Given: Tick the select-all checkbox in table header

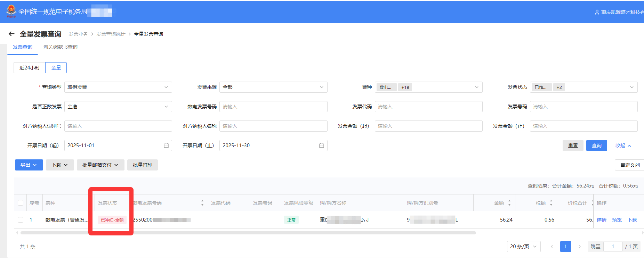Looking at the screenshot, I should pyautogui.click(x=21, y=203).
